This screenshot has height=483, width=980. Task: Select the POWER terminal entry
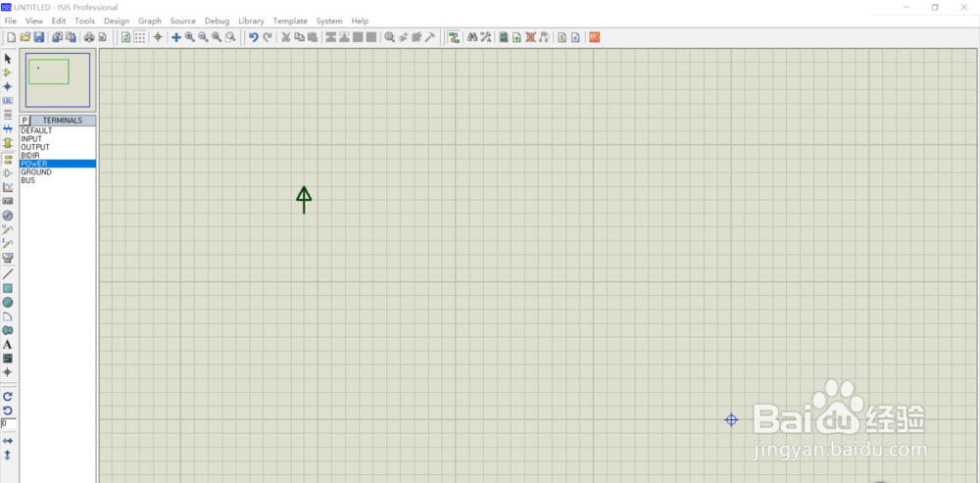pos(58,164)
